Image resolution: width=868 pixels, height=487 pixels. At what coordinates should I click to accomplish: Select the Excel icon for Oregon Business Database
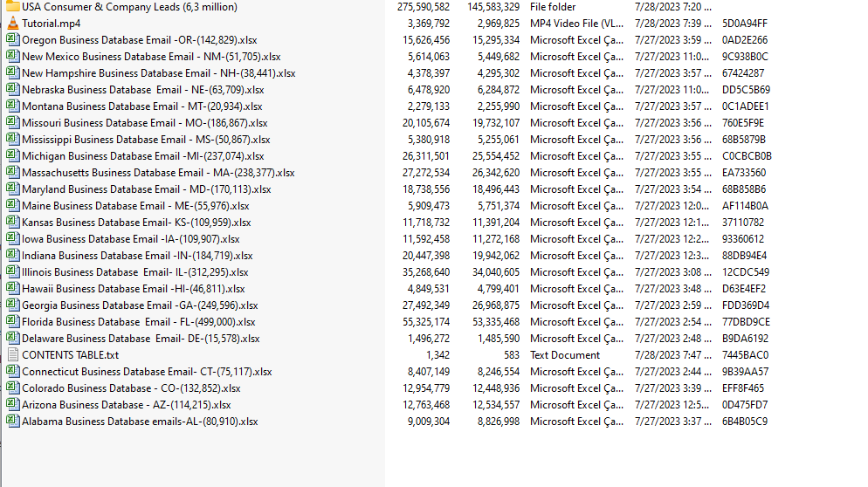coord(13,40)
